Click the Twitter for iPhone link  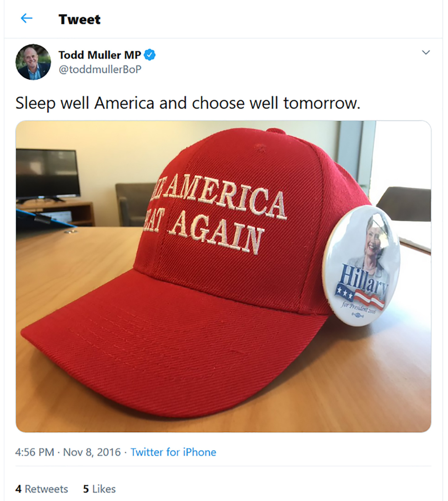[173, 452]
